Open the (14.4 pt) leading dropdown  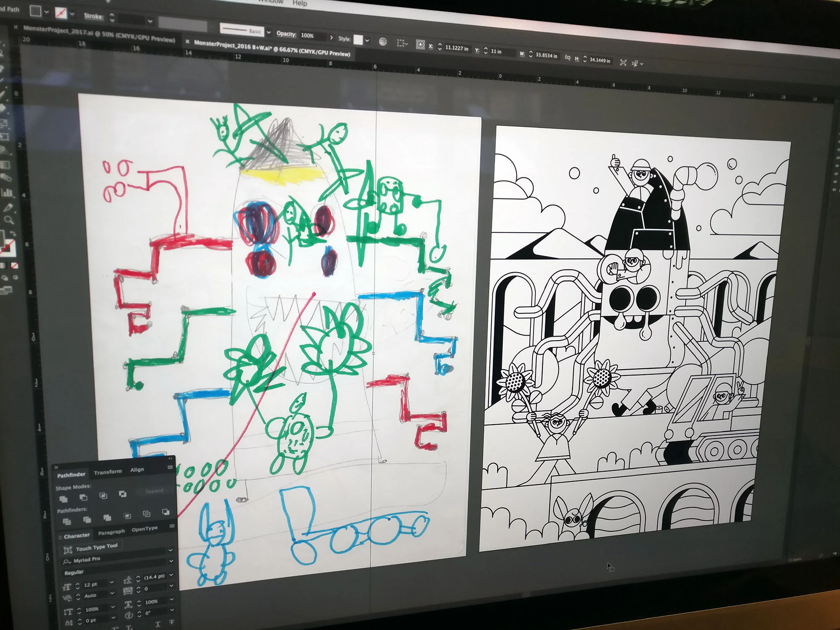pos(171,575)
